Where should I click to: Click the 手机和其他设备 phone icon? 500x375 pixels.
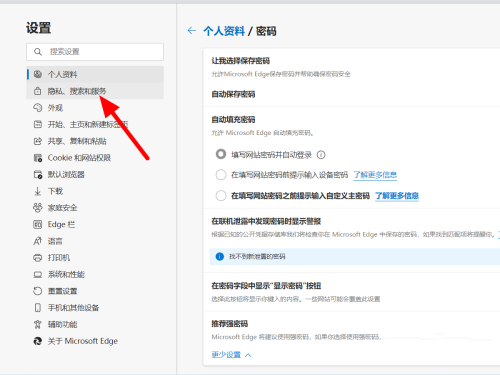tap(38, 308)
